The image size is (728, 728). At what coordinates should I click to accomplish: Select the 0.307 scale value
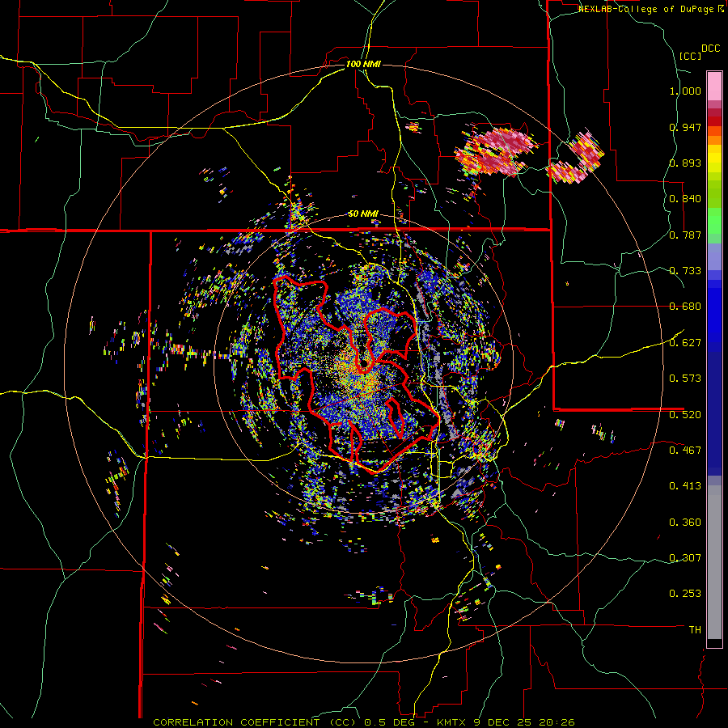[x=685, y=558]
